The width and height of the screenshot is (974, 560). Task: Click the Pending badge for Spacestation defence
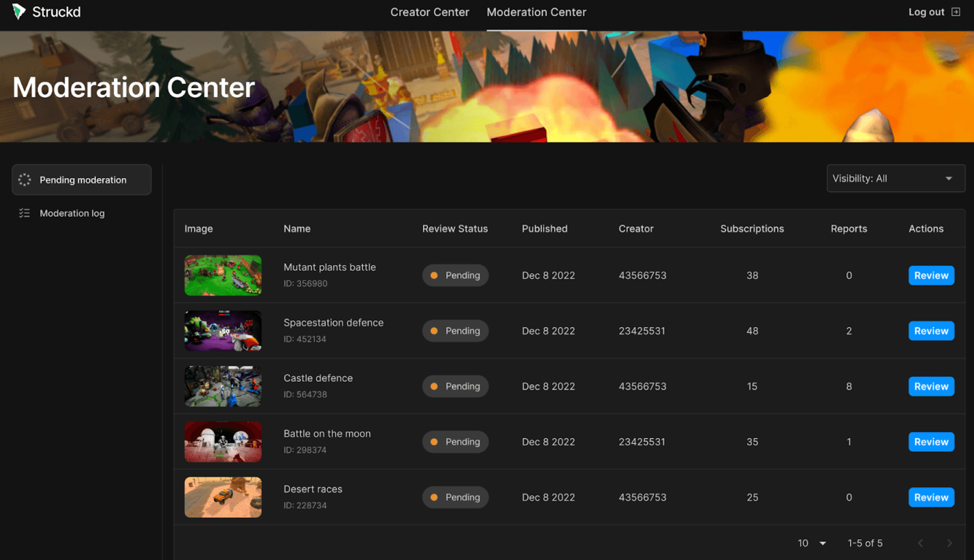coord(455,331)
